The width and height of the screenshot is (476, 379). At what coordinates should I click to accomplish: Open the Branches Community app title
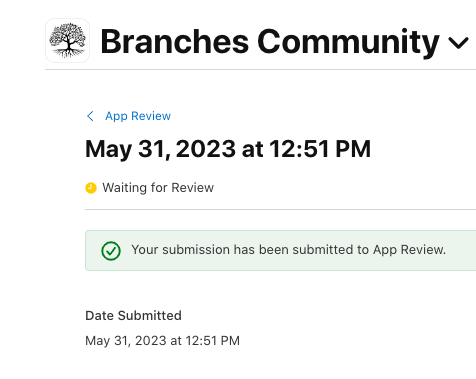[x=270, y=42]
